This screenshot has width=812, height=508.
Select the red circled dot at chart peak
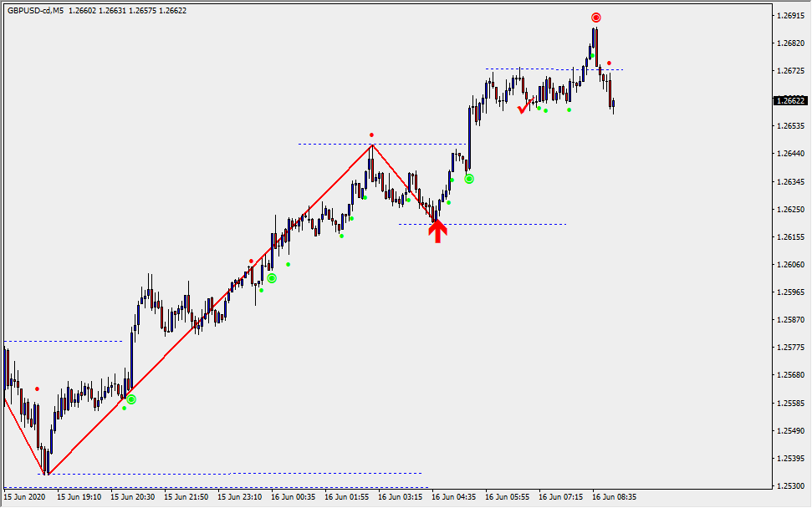[x=595, y=18]
